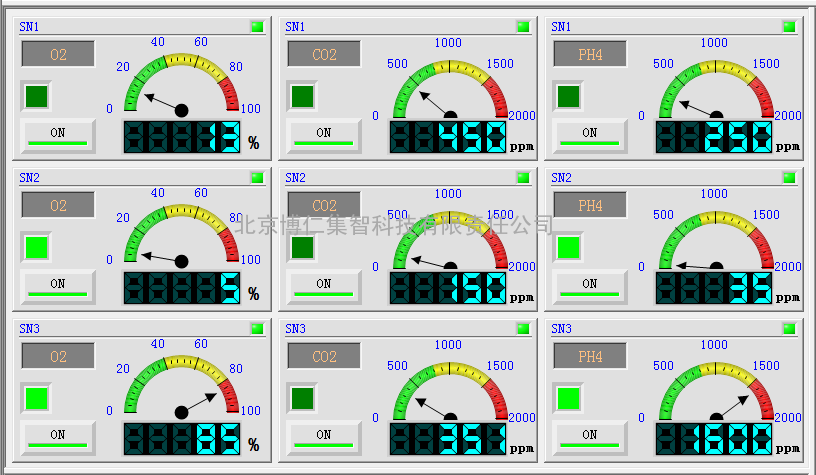
Task: Click the dark green square lamp on SN1 PH4
Action: [568, 96]
